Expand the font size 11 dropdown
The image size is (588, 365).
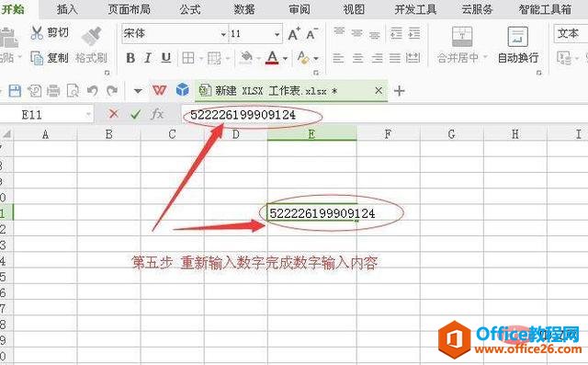tap(277, 35)
